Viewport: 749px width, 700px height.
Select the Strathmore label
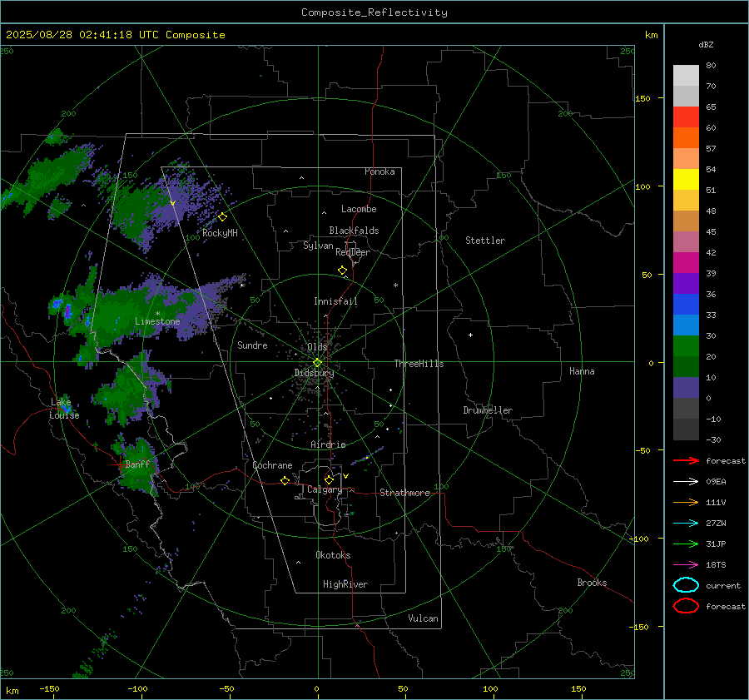tap(404, 493)
